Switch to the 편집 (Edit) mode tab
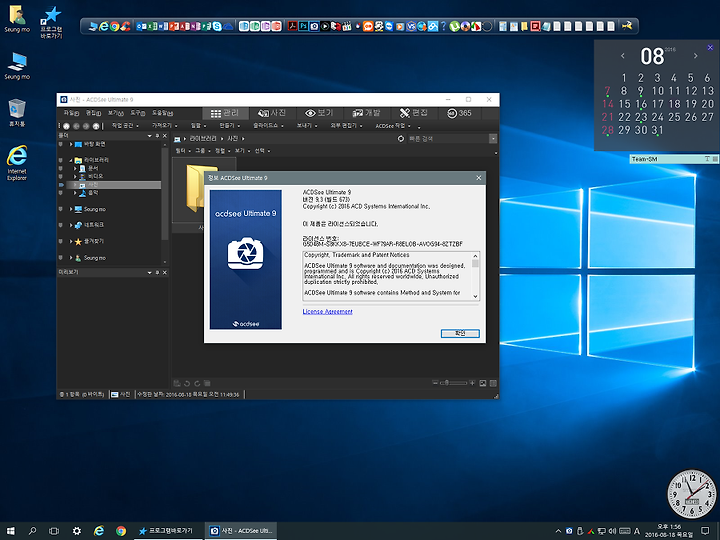The width and height of the screenshot is (720, 540). pos(413,113)
